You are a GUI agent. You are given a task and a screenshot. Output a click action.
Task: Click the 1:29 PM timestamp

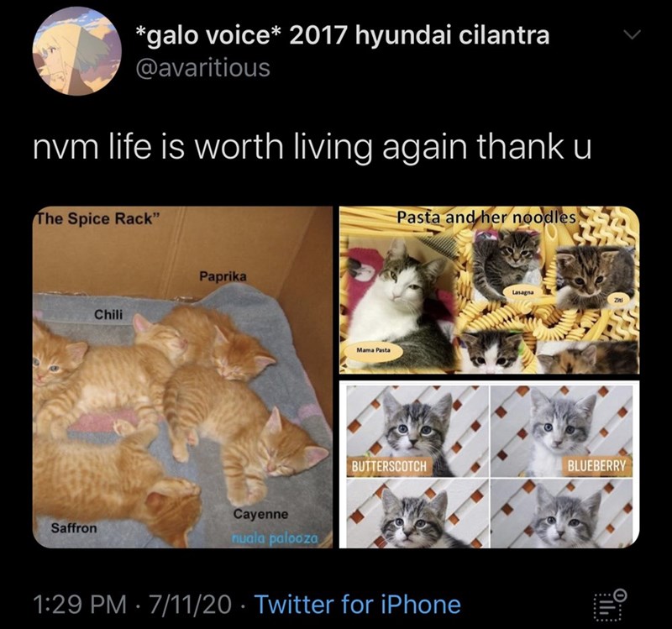80,604
